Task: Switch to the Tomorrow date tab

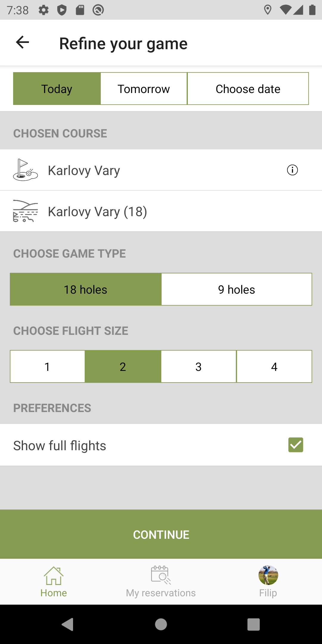Action: click(x=144, y=89)
